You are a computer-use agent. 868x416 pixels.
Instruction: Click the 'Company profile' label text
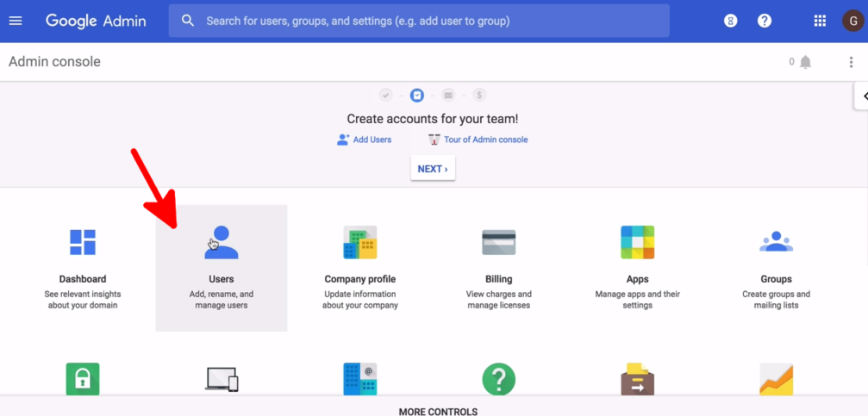pos(360,279)
